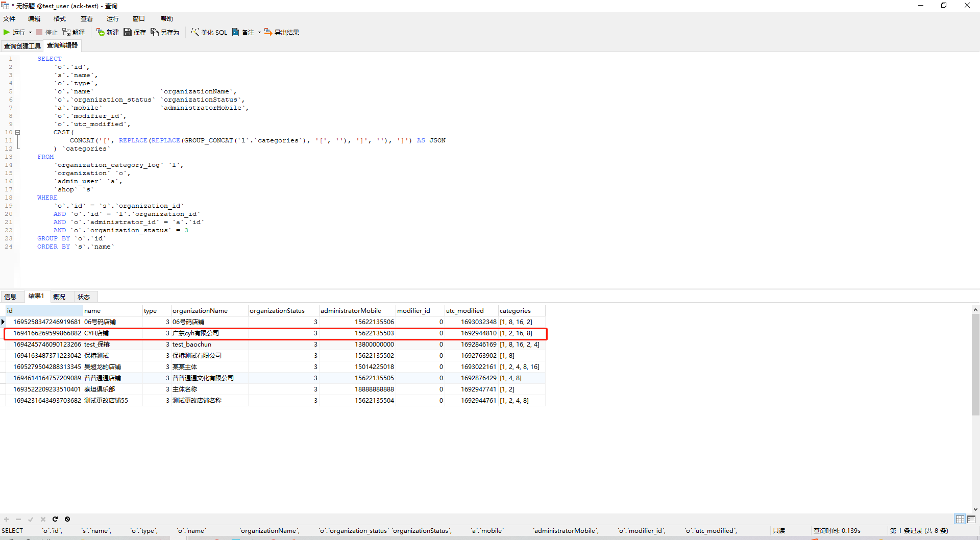Delete record with the minus icon
Image resolution: width=980 pixels, height=540 pixels.
[18, 519]
